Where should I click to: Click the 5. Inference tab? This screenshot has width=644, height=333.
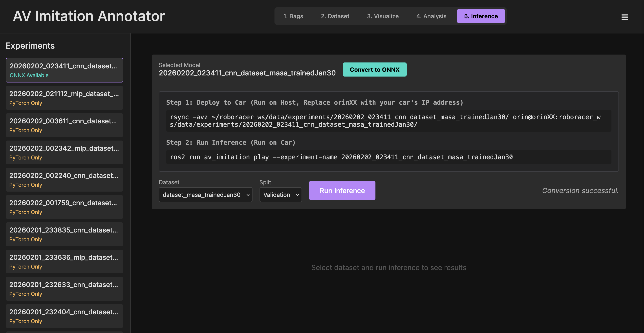[x=481, y=16]
